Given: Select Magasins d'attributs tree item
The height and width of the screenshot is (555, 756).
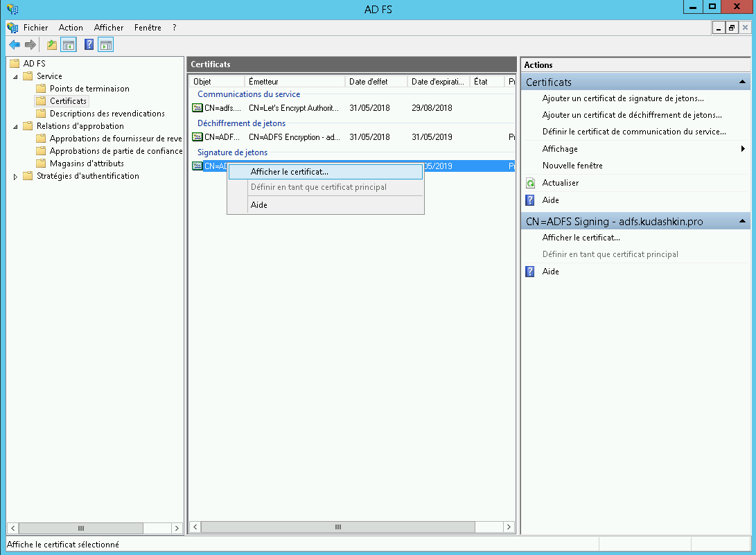Looking at the screenshot, I should (x=87, y=164).
